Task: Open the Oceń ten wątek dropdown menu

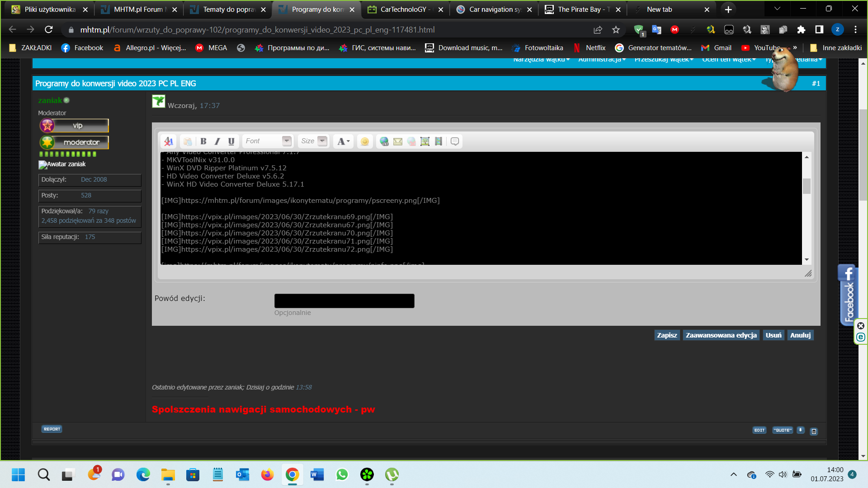Action: point(729,60)
